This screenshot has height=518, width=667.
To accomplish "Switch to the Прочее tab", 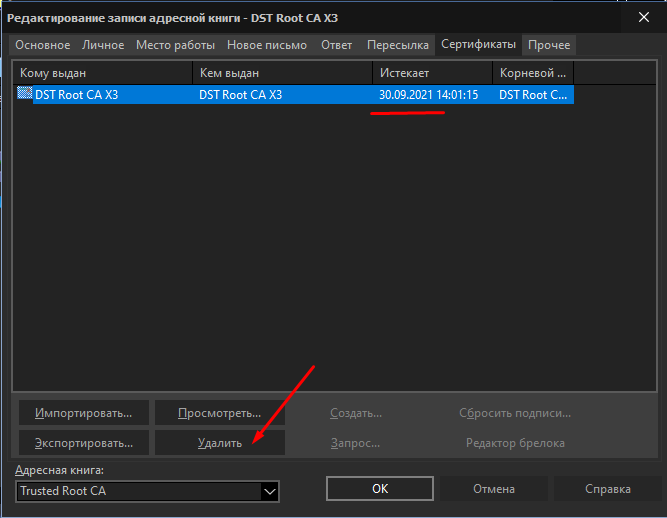I will (x=549, y=45).
